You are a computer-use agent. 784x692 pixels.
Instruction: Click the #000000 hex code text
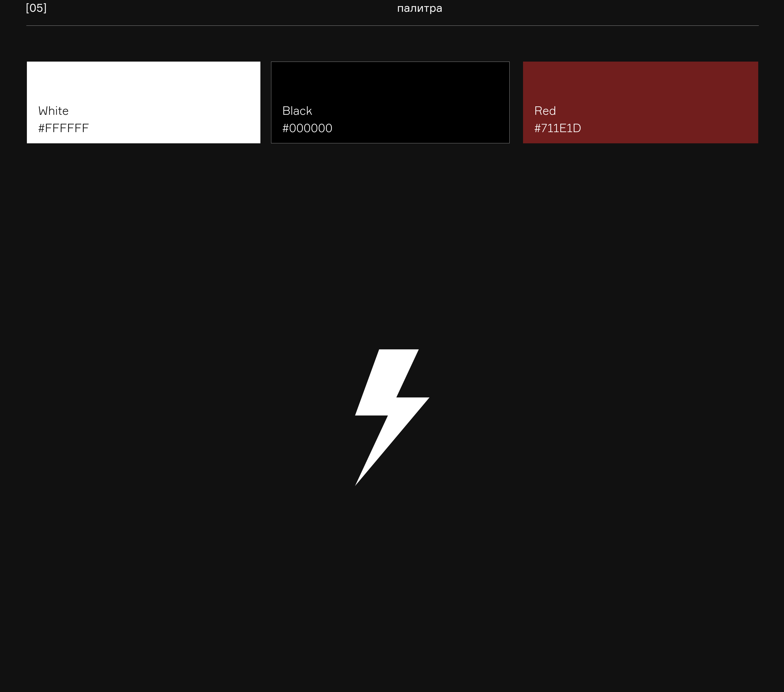(307, 128)
